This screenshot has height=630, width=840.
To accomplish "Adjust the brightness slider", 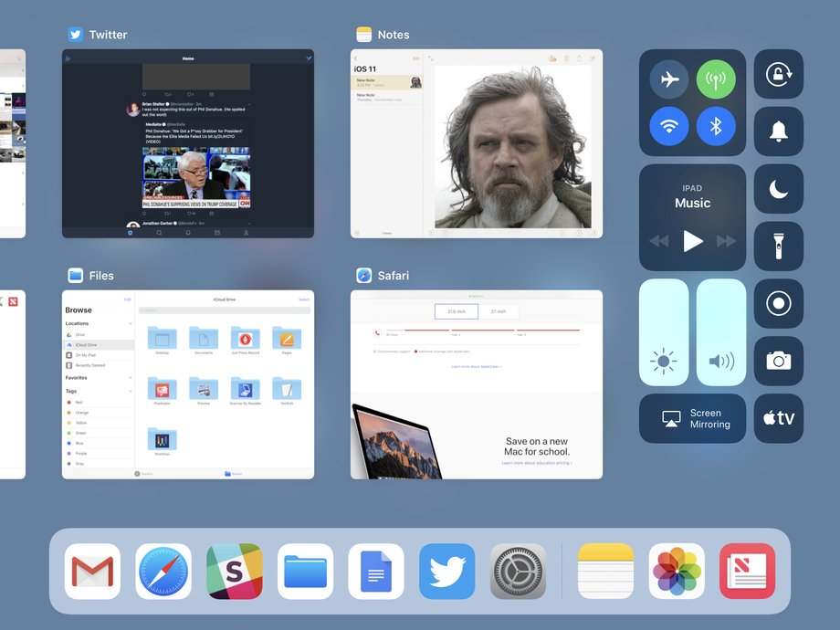I will click(664, 332).
